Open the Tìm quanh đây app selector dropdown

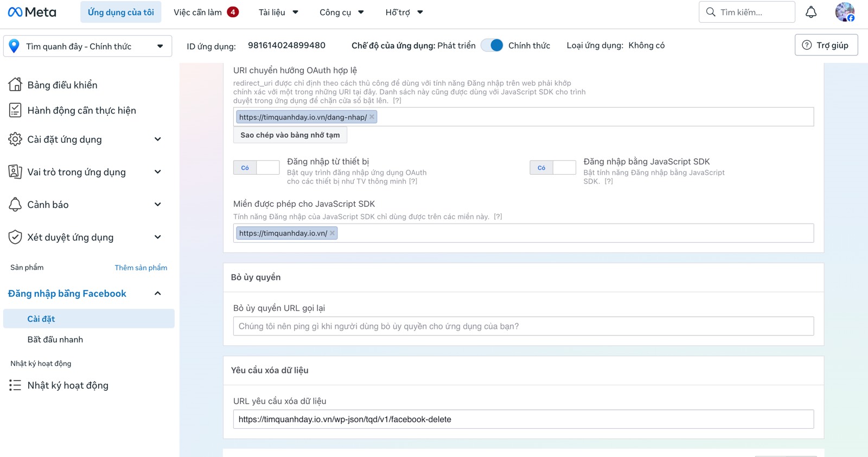coord(88,46)
